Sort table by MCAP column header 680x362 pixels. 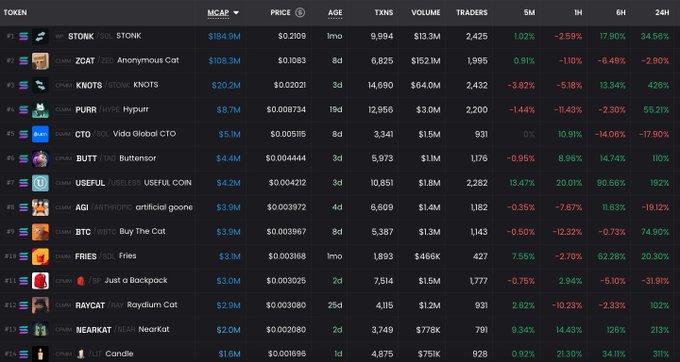[x=218, y=13]
